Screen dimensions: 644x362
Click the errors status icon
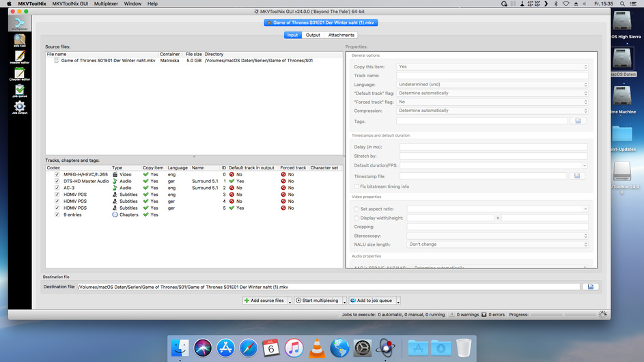(484, 314)
